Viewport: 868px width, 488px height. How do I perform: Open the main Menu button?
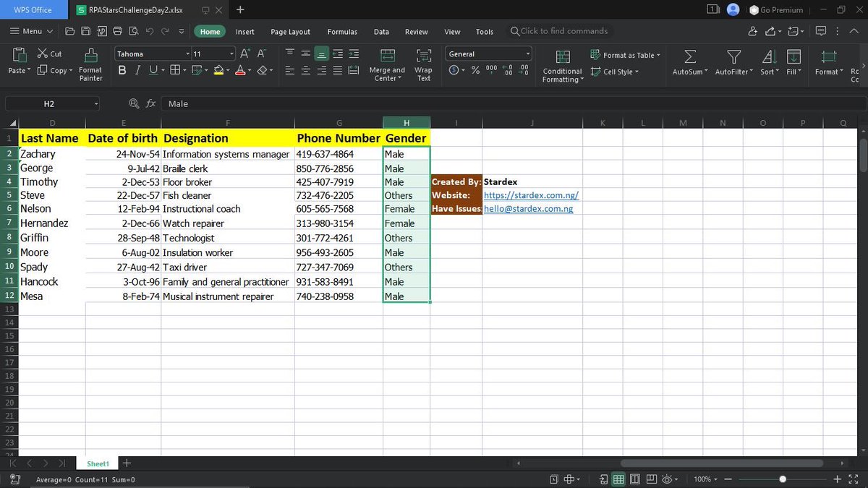pos(31,31)
